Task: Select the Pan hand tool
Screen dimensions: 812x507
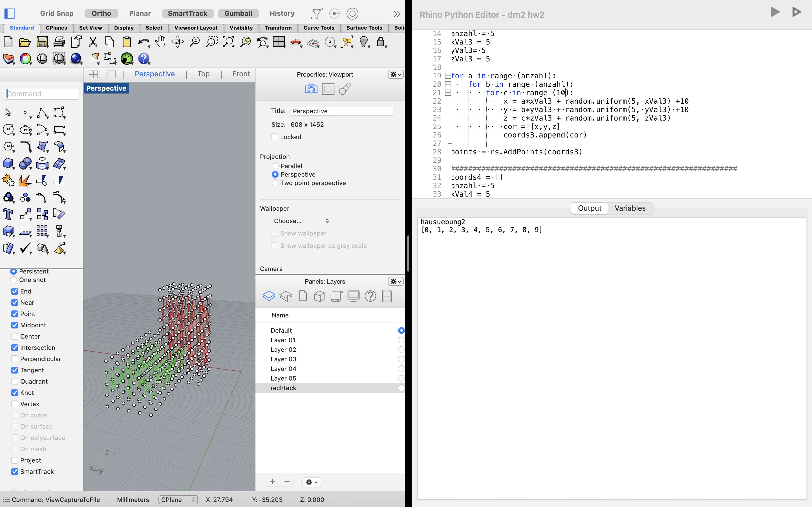Action: [x=160, y=42]
